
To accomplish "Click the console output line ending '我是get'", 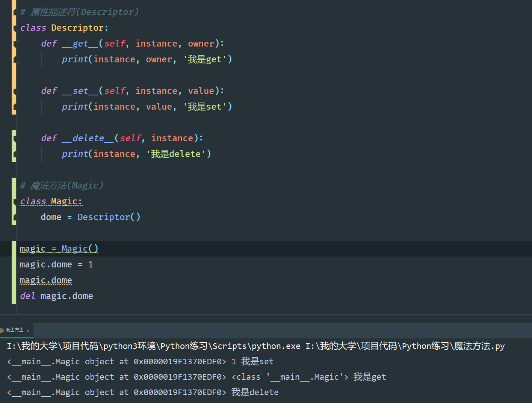I will pos(196,377).
